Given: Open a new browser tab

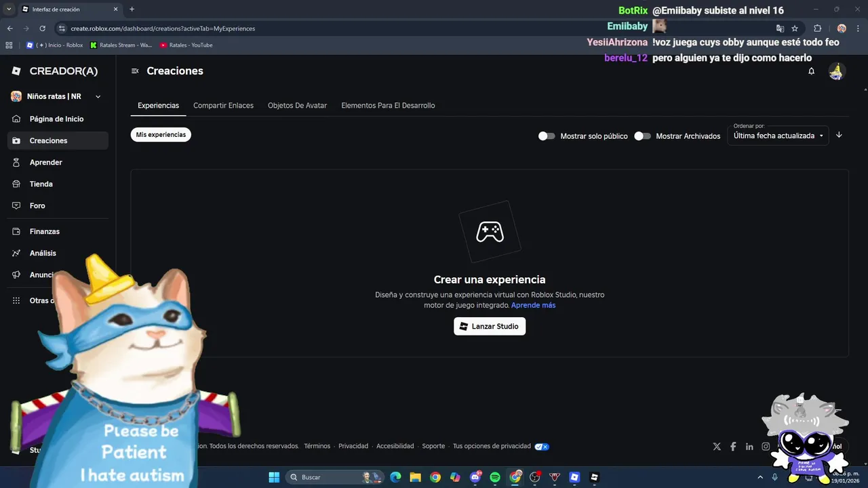Looking at the screenshot, I should pyautogui.click(x=132, y=9).
